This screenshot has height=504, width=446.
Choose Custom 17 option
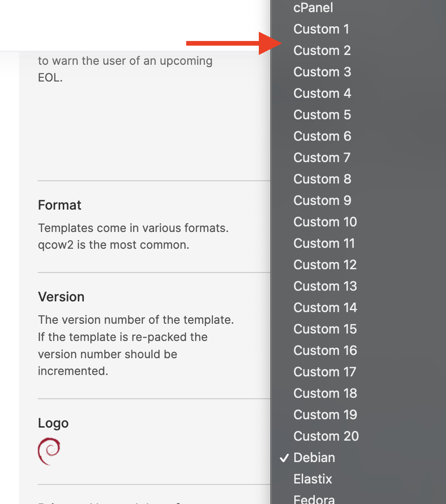coord(358,372)
